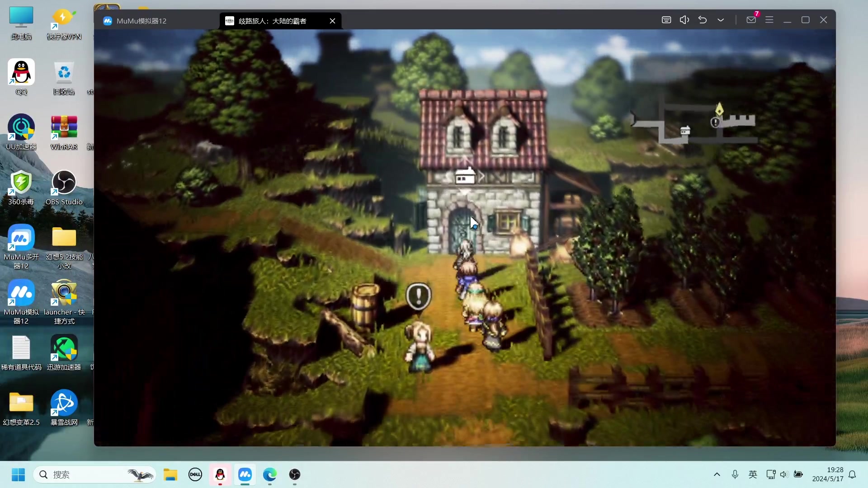Image resolution: width=868 pixels, height=488 pixels.
Task: Open QQ desktop shortcut
Action: click(21, 78)
